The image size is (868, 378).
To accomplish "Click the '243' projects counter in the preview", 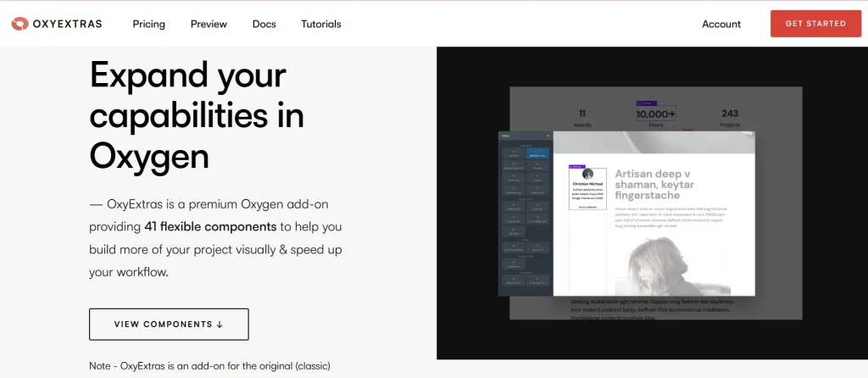I will [x=730, y=114].
